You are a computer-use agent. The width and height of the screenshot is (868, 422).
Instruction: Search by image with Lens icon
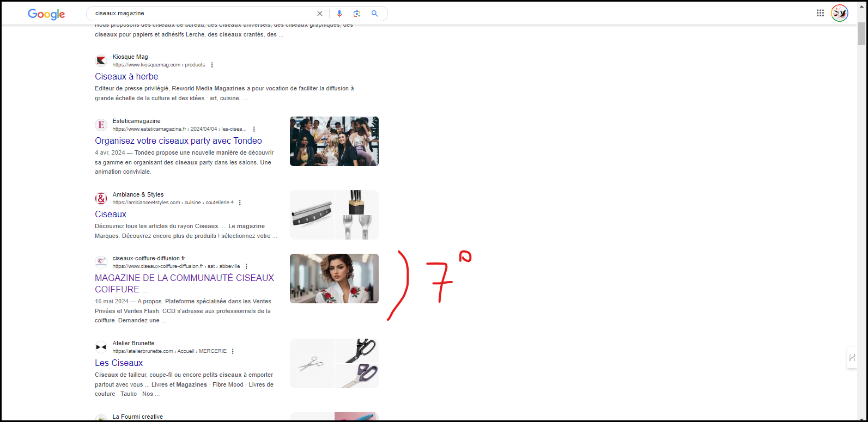[357, 14]
